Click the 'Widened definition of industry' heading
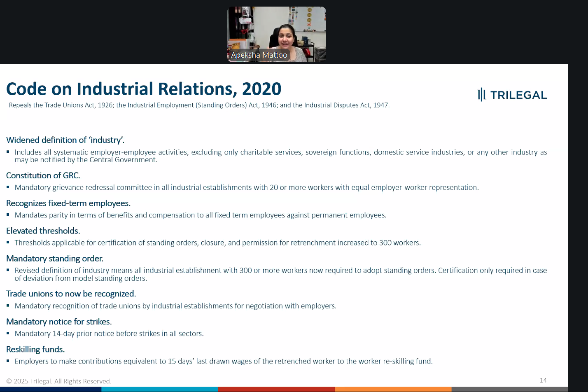This screenshot has width=588, height=392. [x=65, y=140]
